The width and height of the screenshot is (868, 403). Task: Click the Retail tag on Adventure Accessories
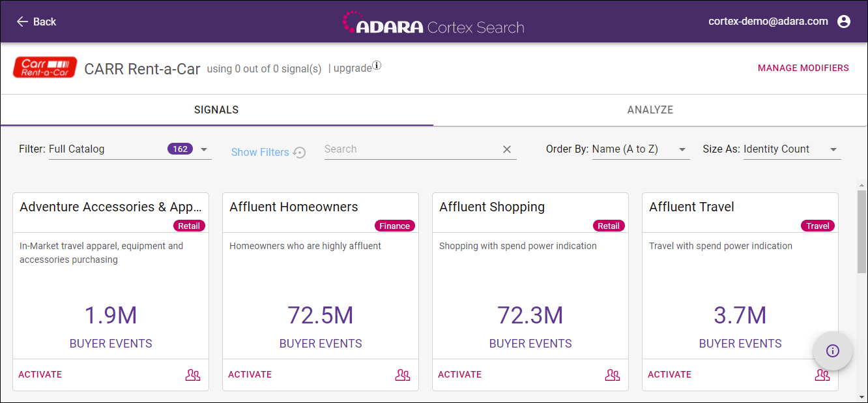click(x=189, y=226)
